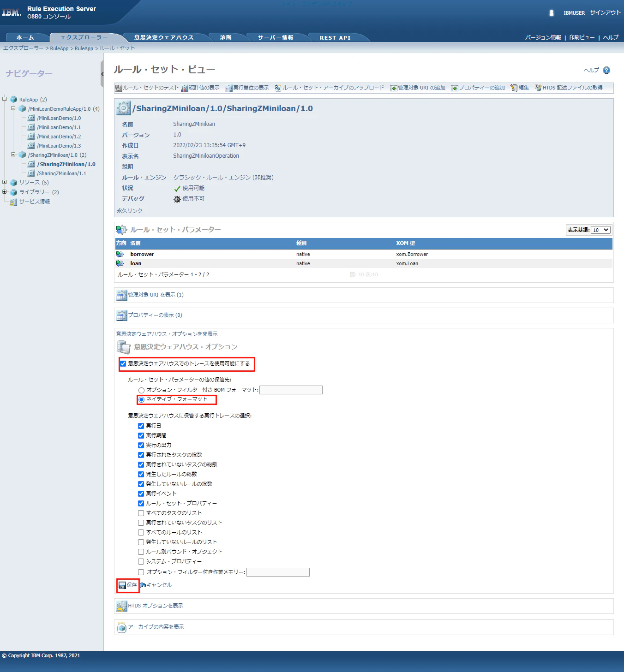Uncheck the execution output (実行の出力) checkbox
The image size is (624, 672).
[x=141, y=445]
